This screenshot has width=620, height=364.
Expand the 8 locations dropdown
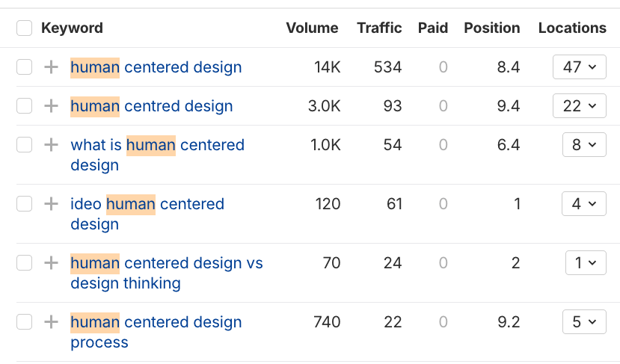(x=583, y=145)
